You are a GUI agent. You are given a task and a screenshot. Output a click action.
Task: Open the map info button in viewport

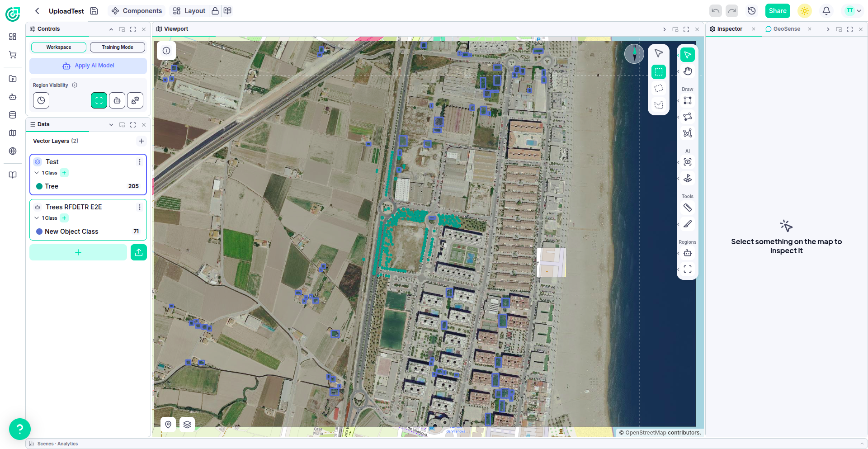pos(166,51)
